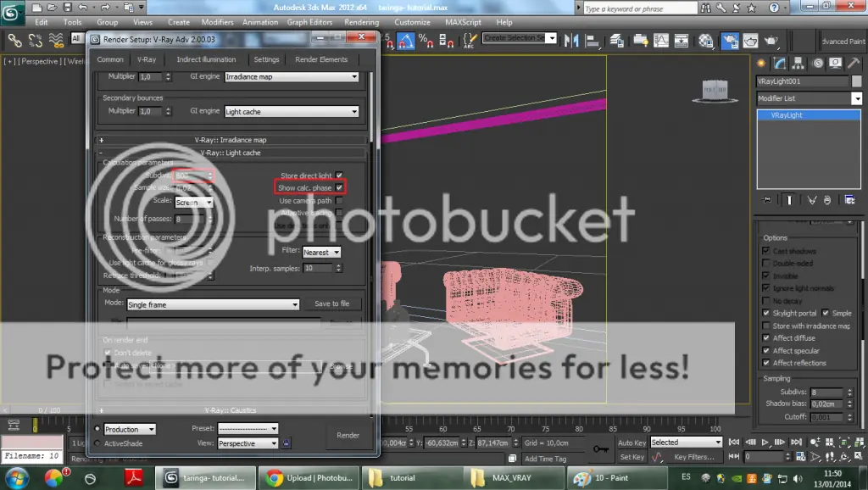The image size is (868, 490).
Task: Enable Store with irradiance map checkbox
Action: pos(766,326)
